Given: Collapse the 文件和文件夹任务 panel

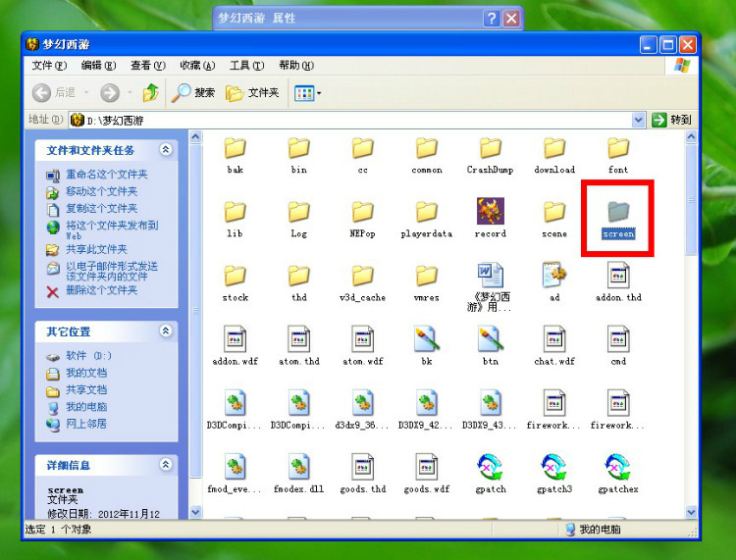Looking at the screenshot, I should pos(165,150).
